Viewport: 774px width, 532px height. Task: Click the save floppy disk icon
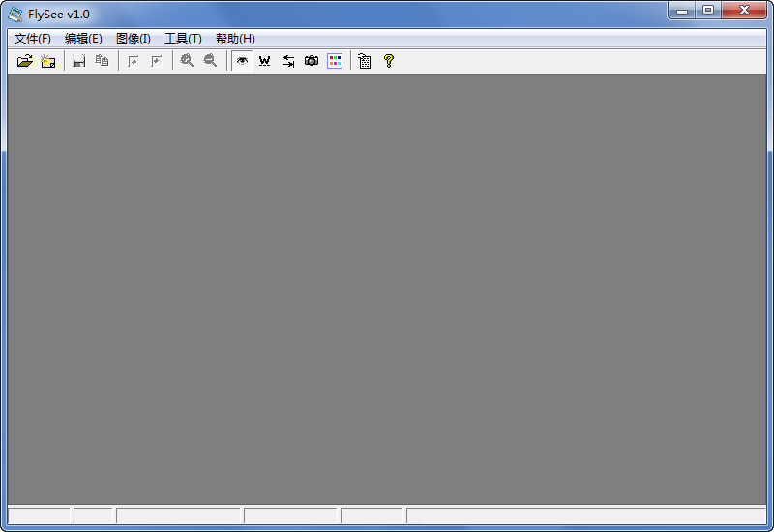click(79, 61)
